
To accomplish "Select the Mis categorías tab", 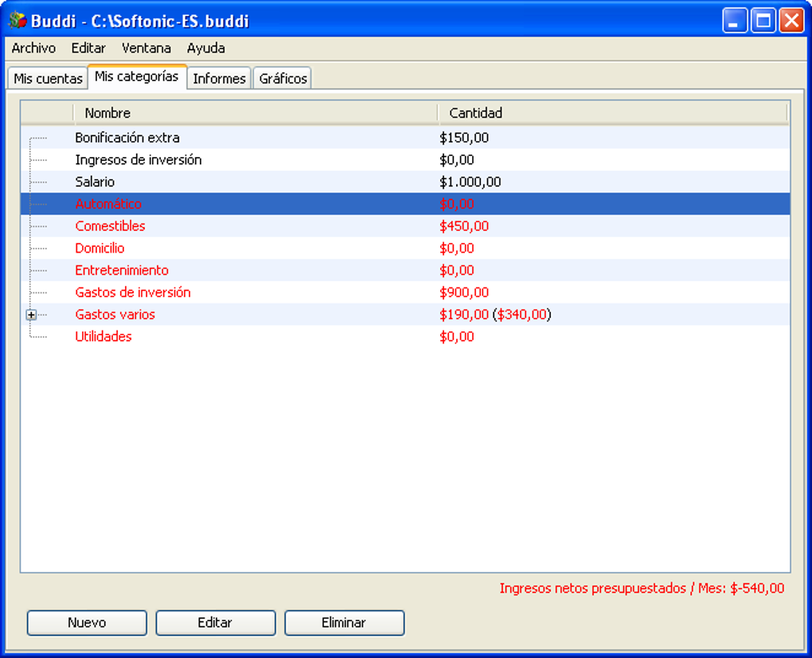I will [137, 76].
